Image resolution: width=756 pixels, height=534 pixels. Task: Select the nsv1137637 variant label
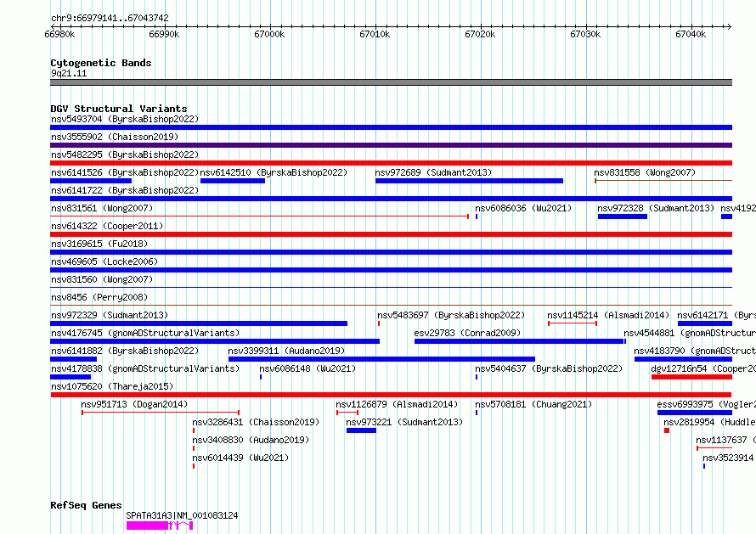tap(725, 440)
